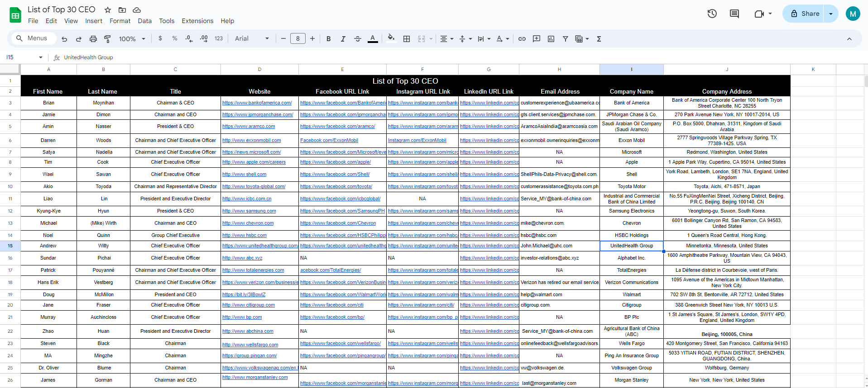Open the text color picker
Viewport: 868px width, 388px height.
coord(373,39)
